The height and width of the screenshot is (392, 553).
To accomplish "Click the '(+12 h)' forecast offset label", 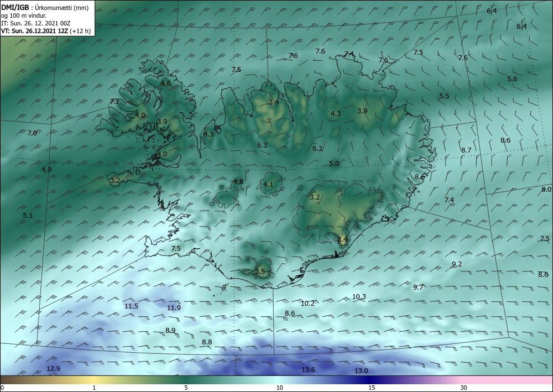I will point(80,31).
